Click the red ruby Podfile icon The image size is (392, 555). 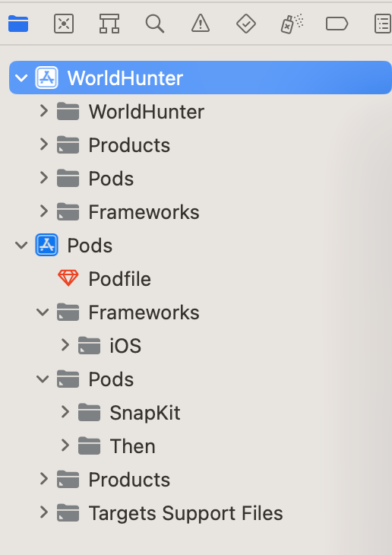[x=68, y=278]
